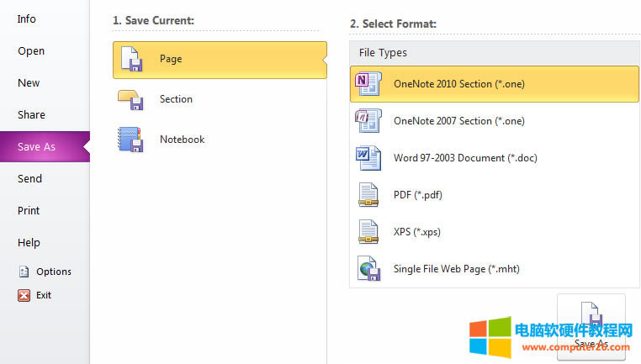Click the Page save icon
This screenshot has height=364, width=641.
tap(131, 60)
